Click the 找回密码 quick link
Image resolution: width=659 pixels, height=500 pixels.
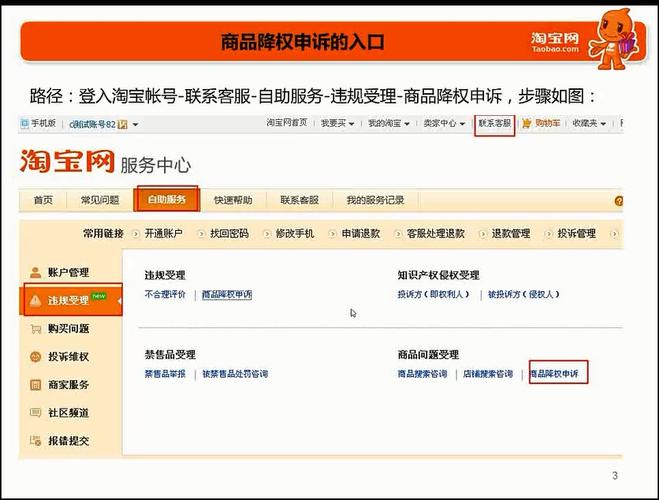tap(229, 234)
